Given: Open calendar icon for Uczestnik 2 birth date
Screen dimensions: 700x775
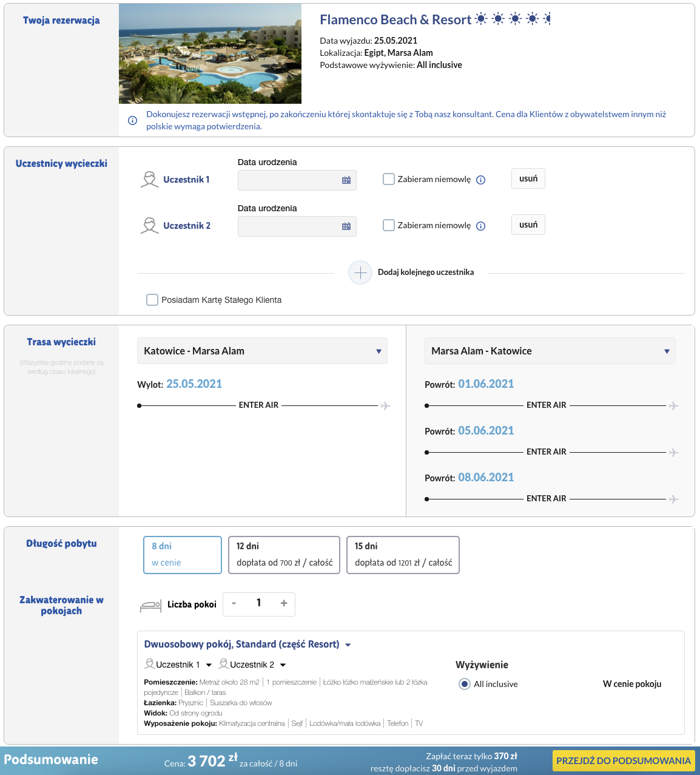Looking at the screenshot, I should click(346, 226).
